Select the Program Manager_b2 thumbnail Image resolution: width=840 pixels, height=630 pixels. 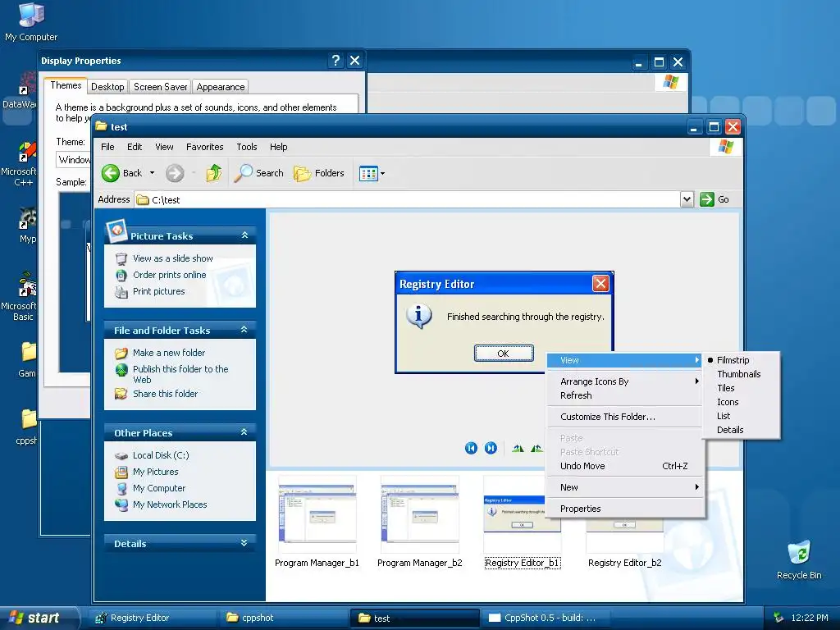(x=419, y=515)
